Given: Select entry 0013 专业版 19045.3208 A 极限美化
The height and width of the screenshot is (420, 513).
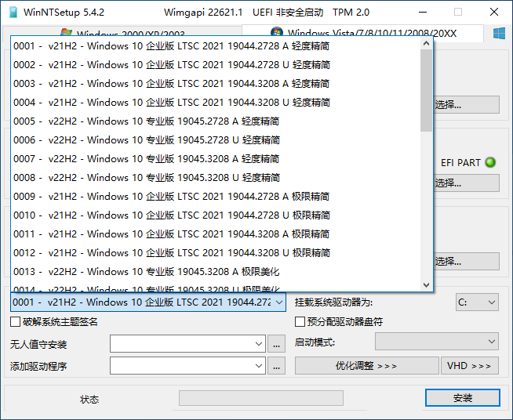Looking at the screenshot, I should point(216,272).
